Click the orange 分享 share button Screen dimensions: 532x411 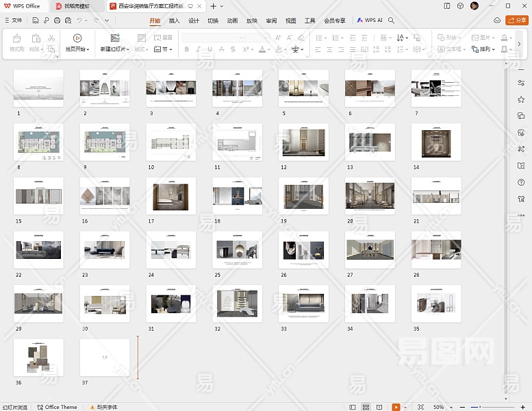(516, 21)
